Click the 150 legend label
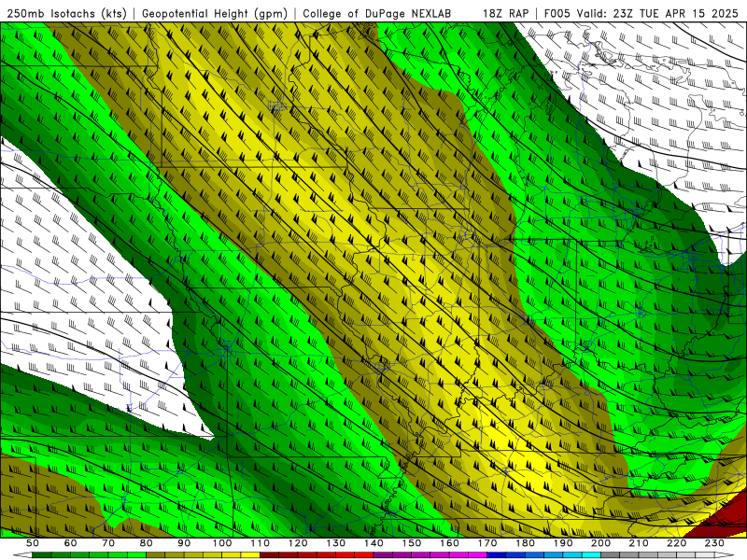 coord(411,543)
